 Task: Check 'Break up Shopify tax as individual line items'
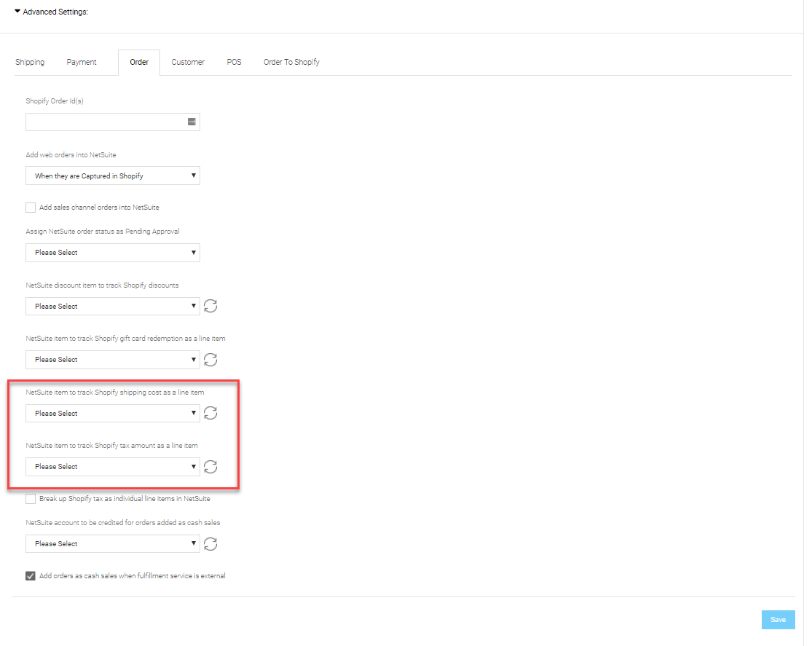[30, 498]
